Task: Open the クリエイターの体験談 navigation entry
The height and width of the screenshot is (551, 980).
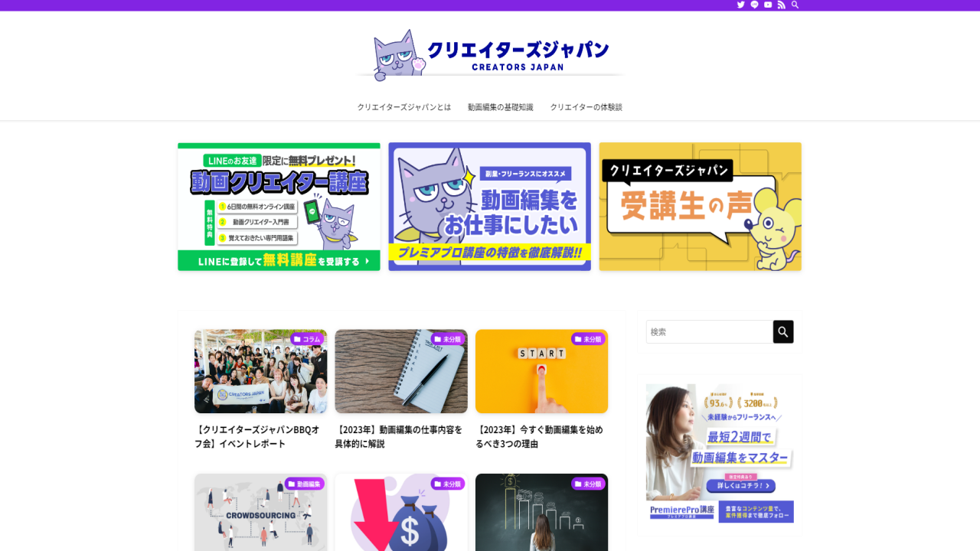Action: (x=586, y=107)
